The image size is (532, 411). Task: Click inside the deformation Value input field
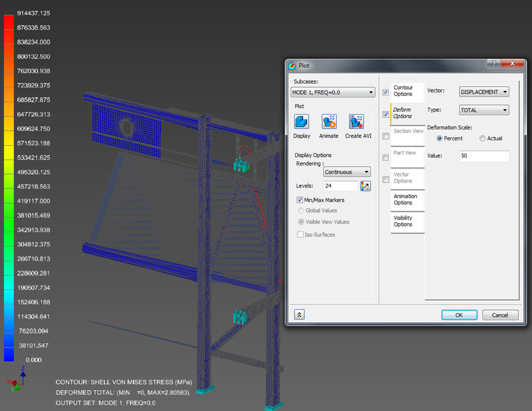[x=483, y=156]
